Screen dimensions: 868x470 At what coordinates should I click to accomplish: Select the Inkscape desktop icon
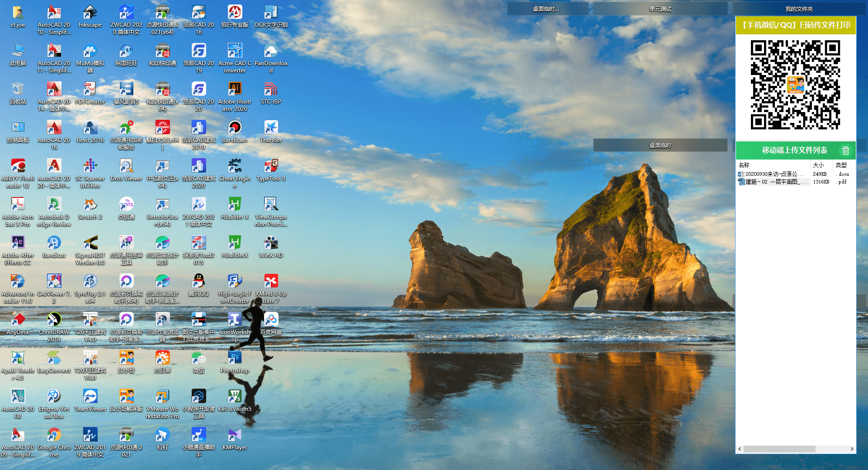tap(90, 13)
